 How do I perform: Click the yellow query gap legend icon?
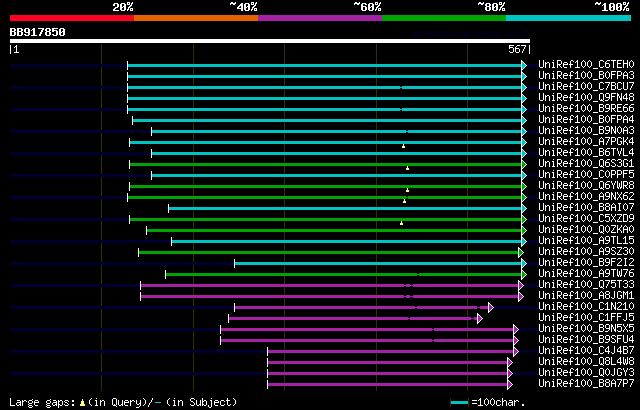(82, 403)
